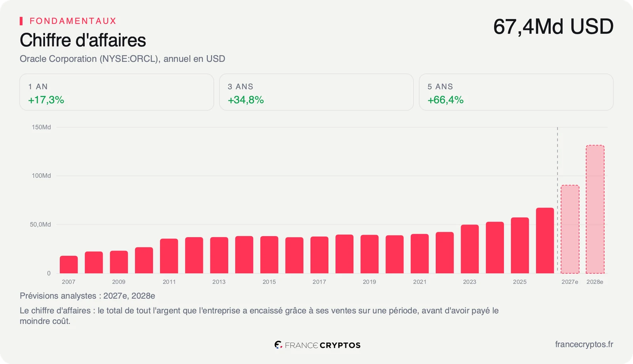633x364 pixels.
Task: Click the 67,4Md USD headline value
Action: tap(553, 27)
